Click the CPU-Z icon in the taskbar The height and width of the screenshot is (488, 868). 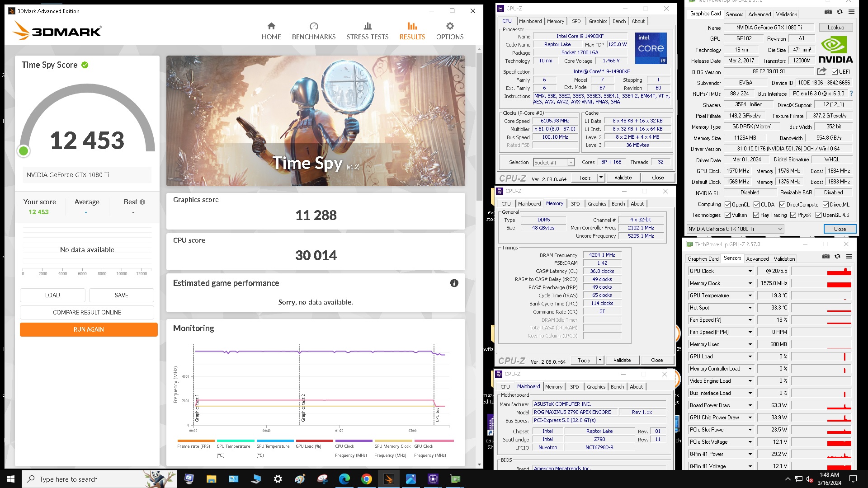coord(433,479)
